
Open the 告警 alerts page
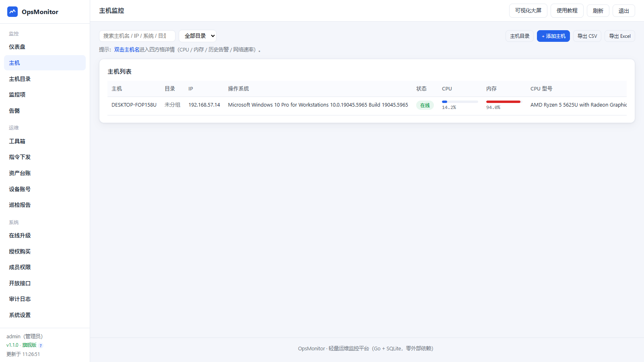click(45, 111)
